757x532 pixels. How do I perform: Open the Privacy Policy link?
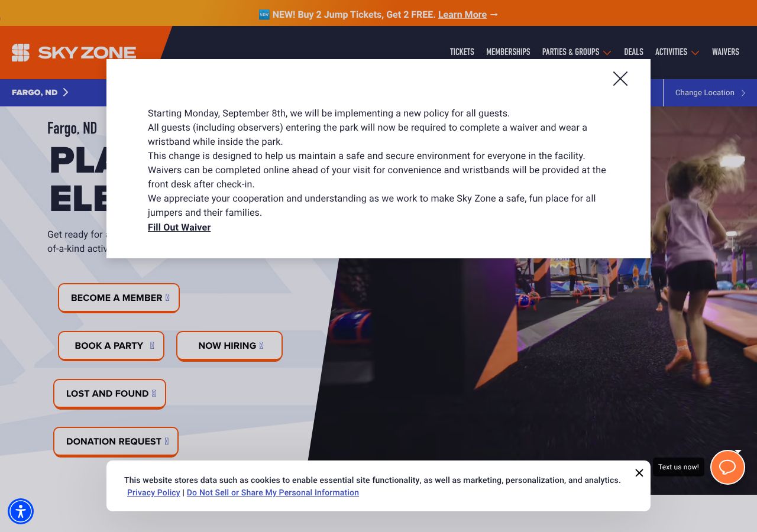click(154, 492)
